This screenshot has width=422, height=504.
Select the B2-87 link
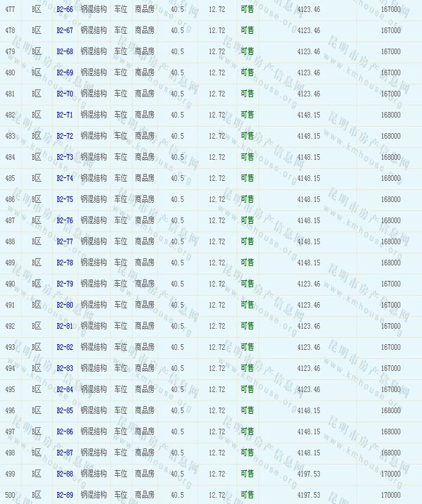65,453
